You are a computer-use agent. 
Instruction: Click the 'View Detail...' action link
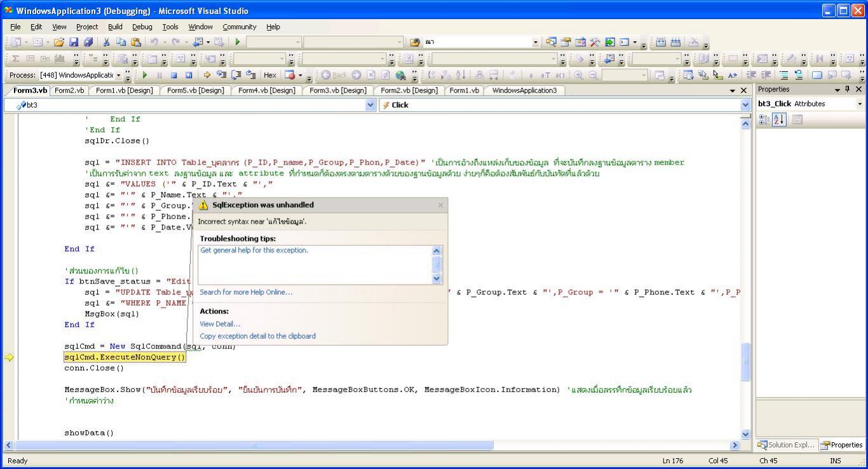pos(220,324)
